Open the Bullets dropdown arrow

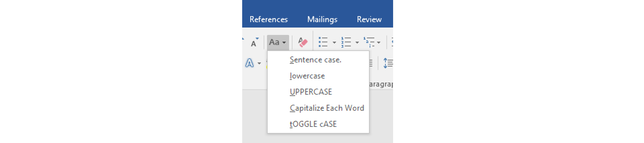[334, 43]
